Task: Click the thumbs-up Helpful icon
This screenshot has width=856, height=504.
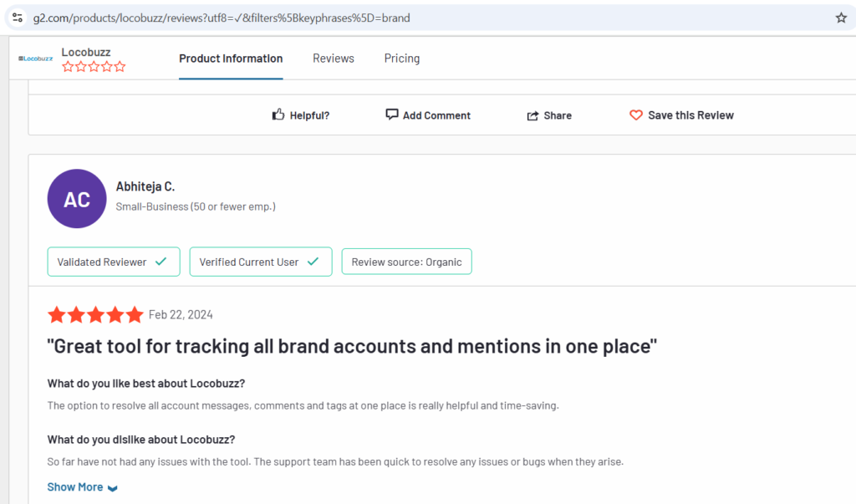Action: point(278,115)
